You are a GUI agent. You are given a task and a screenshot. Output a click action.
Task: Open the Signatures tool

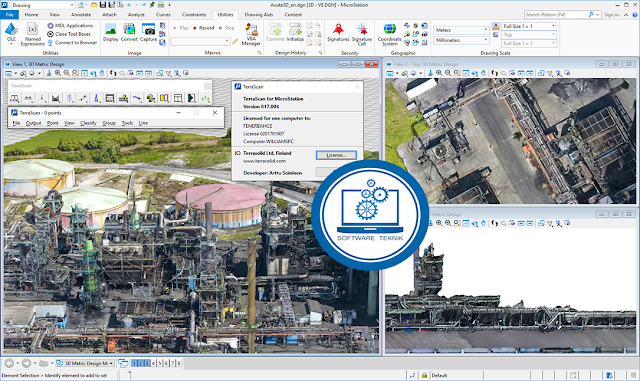338,33
